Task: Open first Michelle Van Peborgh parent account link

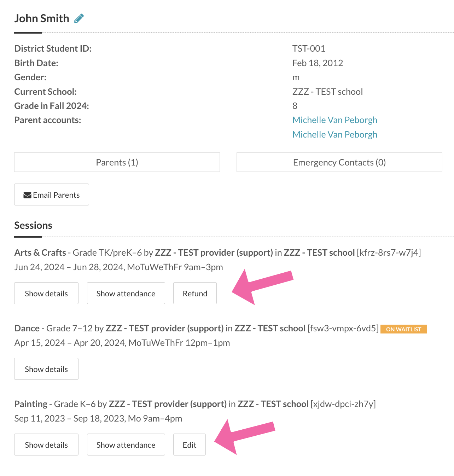Action: pyautogui.click(x=335, y=120)
